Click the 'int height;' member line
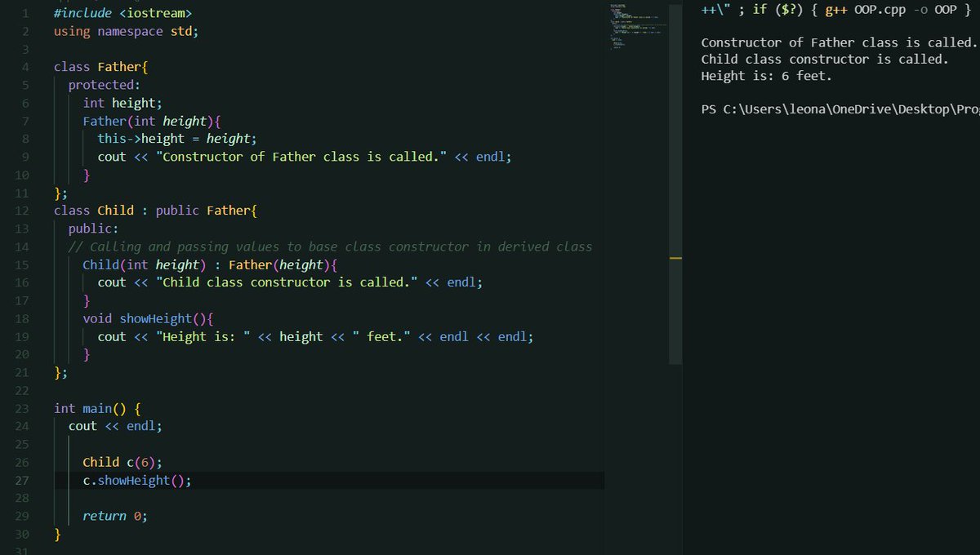Screen dimensions: 980x555 [x=122, y=103]
